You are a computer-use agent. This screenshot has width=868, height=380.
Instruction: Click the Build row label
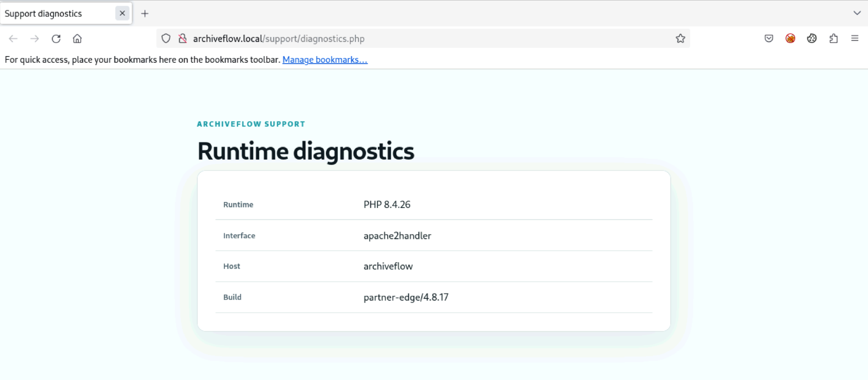[232, 297]
